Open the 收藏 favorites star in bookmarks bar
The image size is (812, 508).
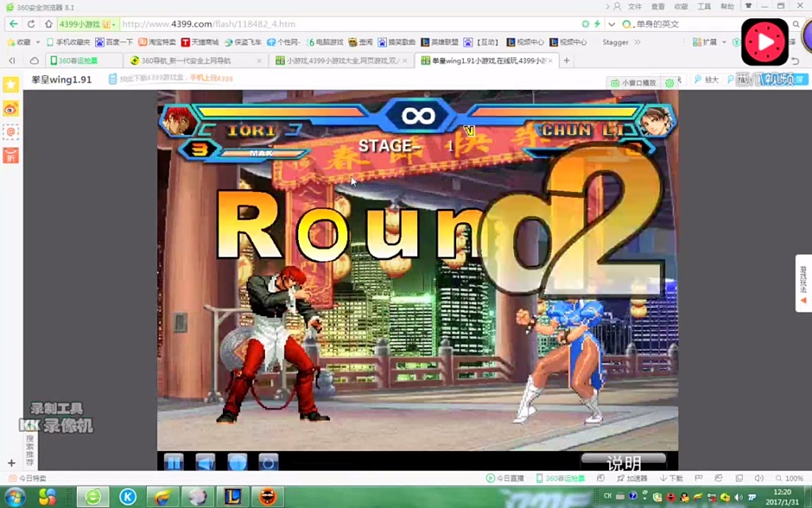point(18,42)
